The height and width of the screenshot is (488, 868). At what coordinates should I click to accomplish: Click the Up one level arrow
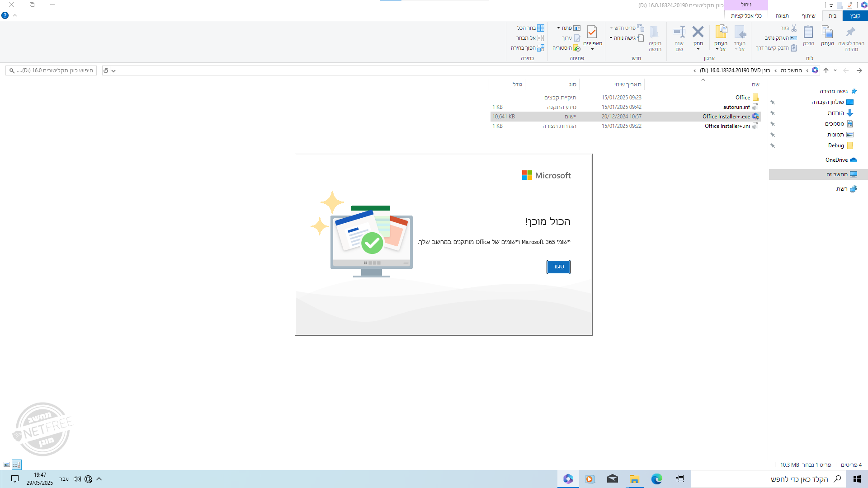826,70
